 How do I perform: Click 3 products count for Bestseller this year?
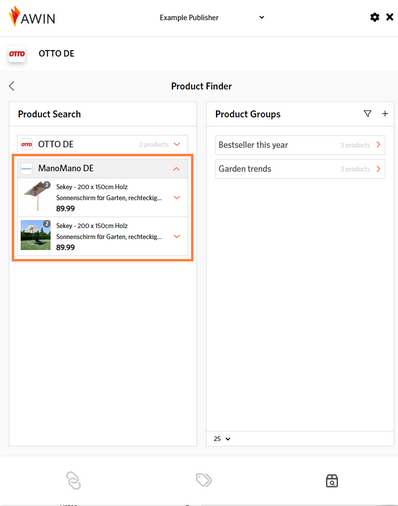pyautogui.click(x=355, y=145)
